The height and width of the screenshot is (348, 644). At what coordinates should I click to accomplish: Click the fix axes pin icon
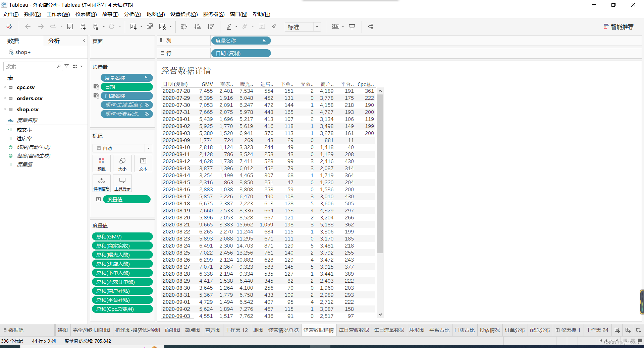274,26
